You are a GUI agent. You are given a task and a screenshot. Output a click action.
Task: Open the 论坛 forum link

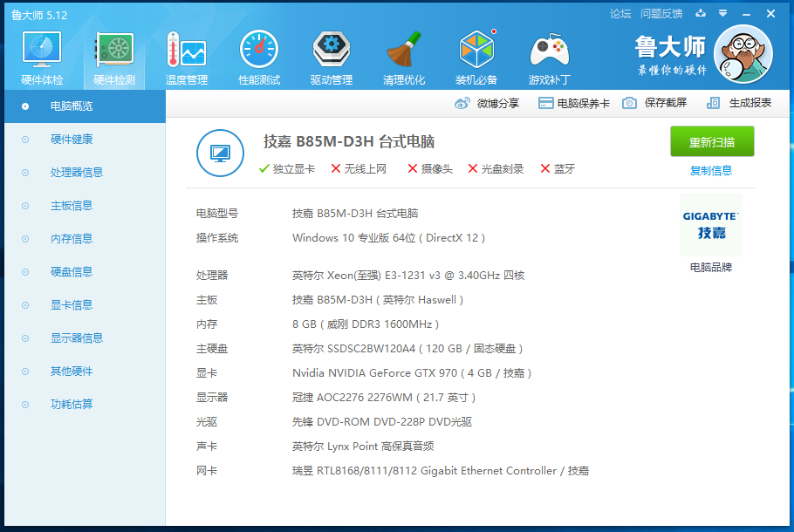(620, 14)
